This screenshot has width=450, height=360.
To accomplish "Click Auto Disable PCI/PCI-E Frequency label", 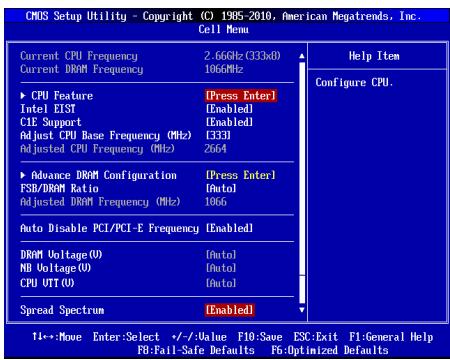I will (109, 228).
